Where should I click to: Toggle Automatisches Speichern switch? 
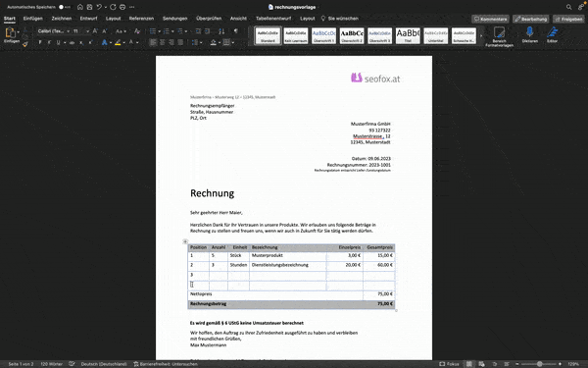[x=64, y=7]
